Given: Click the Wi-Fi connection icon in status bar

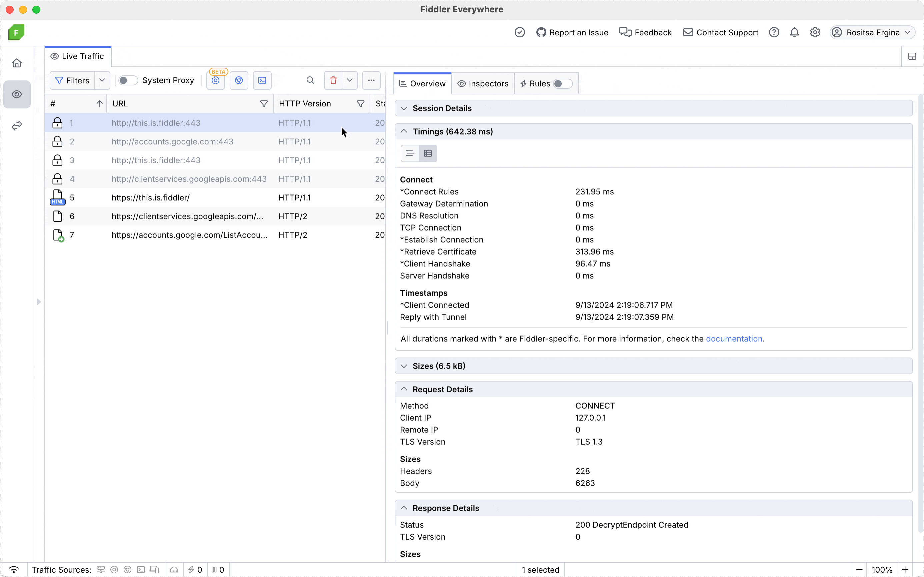Looking at the screenshot, I should pyautogui.click(x=14, y=570).
